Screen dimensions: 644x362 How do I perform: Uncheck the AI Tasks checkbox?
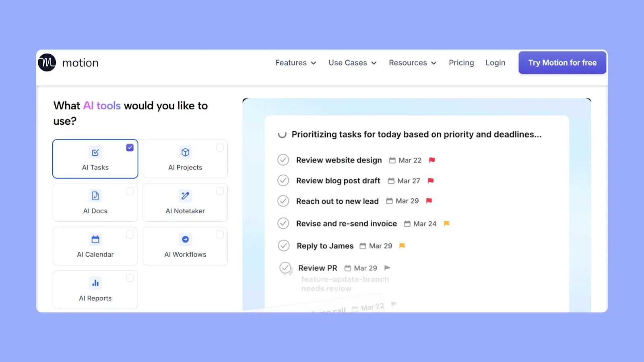pyautogui.click(x=130, y=148)
